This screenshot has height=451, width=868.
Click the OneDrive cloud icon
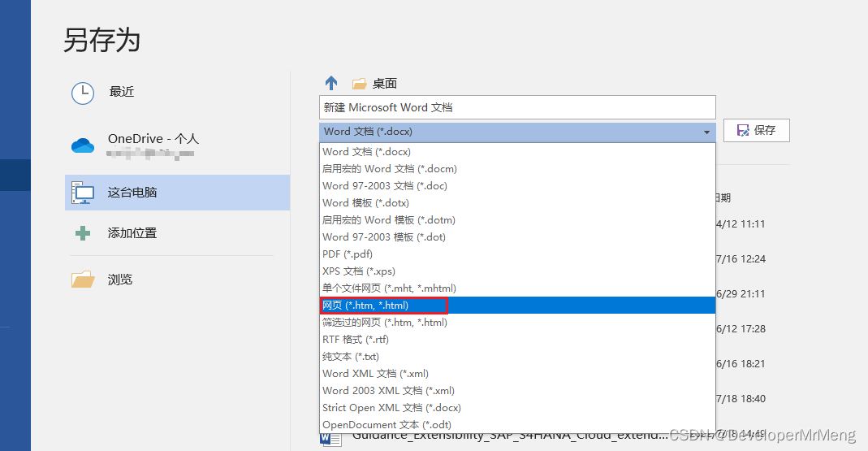click(x=83, y=145)
